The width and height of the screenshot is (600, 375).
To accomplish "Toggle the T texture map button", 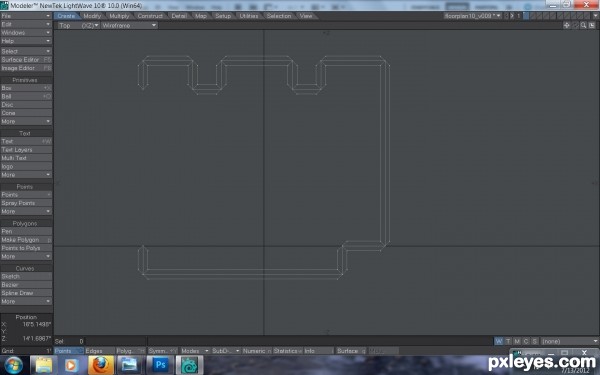I will [508, 341].
